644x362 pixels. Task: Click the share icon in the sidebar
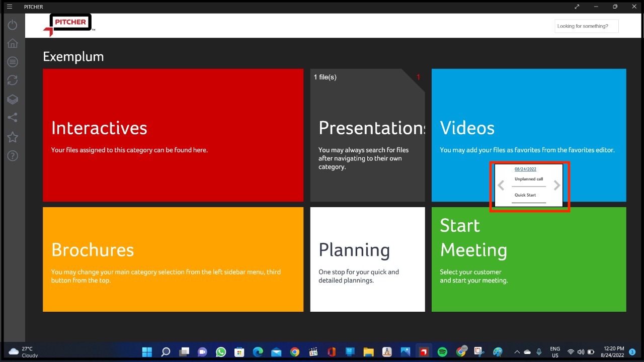point(13,117)
